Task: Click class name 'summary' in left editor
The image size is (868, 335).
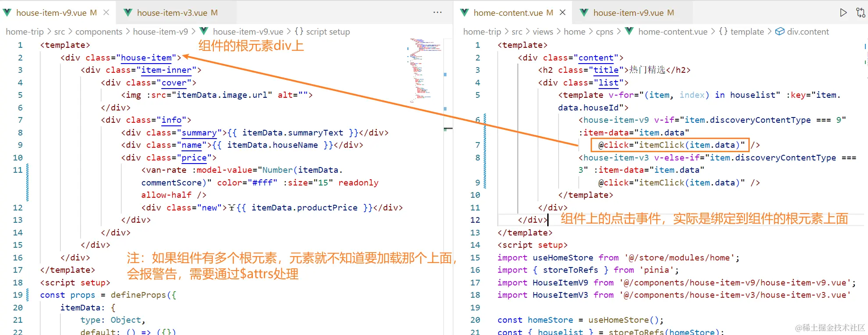Action: click(x=199, y=132)
